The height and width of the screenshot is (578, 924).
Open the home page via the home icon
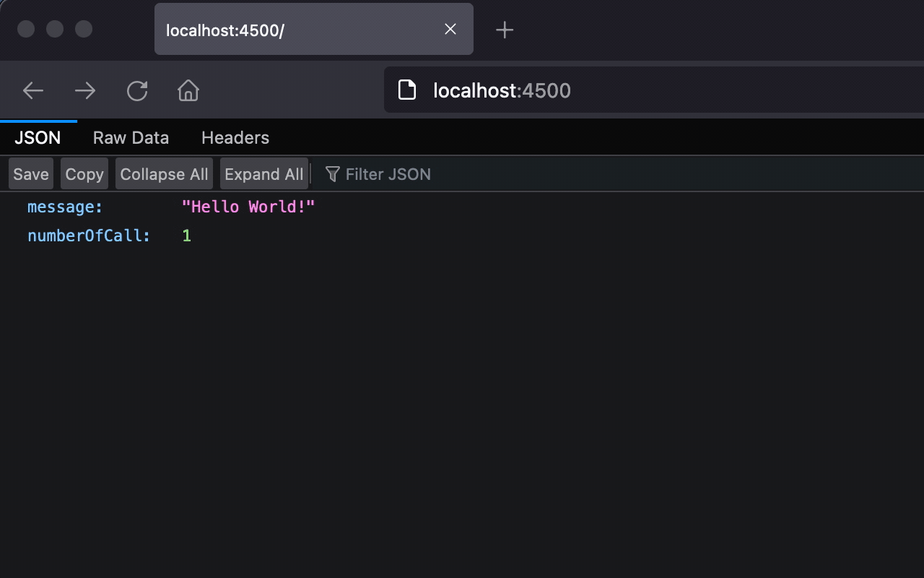tap(188, 90)
